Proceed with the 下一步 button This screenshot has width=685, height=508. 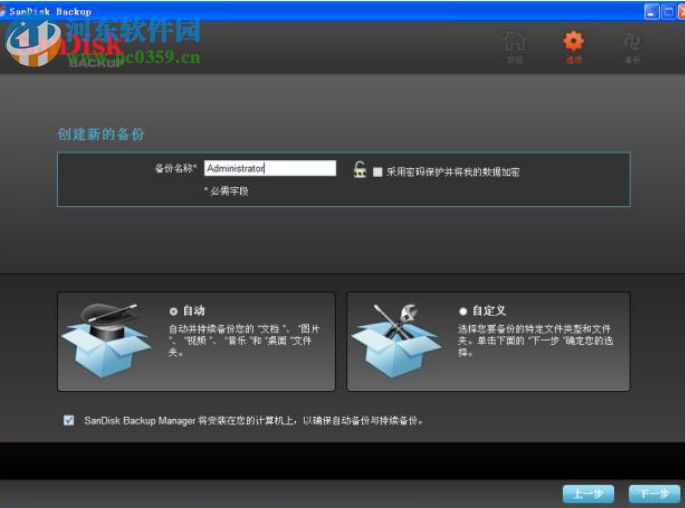click(654, 494)
